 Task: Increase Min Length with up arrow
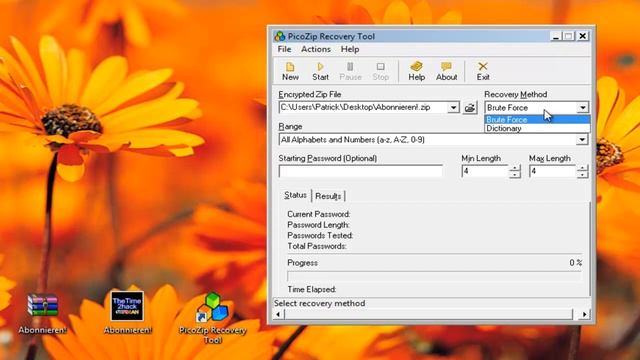[x=515, y=168]
